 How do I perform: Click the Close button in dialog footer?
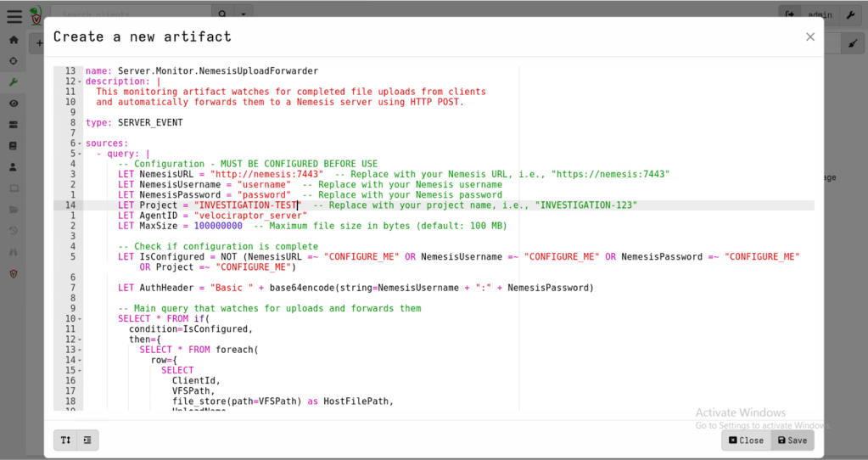(x=746, y=440)
